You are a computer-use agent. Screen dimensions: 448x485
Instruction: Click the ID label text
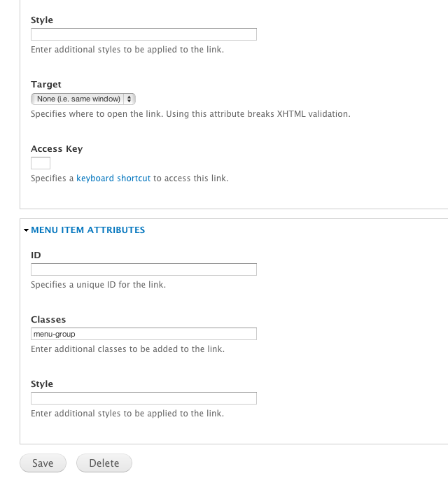36,255
